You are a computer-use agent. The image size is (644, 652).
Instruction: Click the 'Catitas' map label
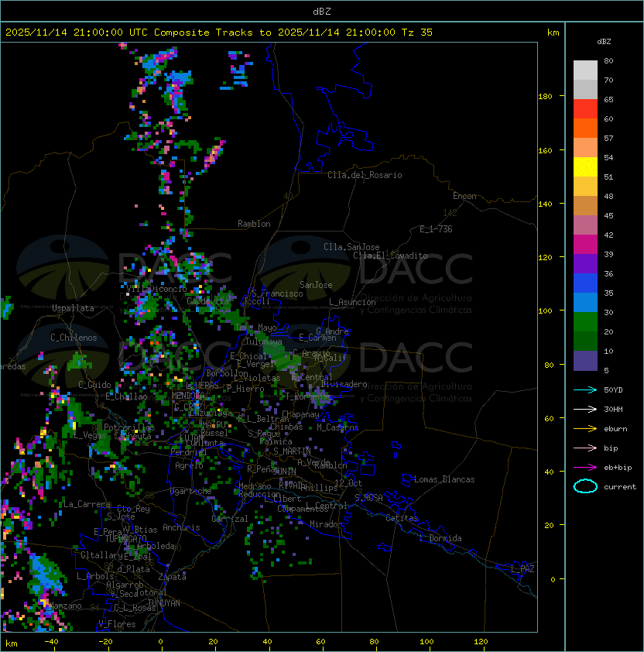[x=402, y=518]
